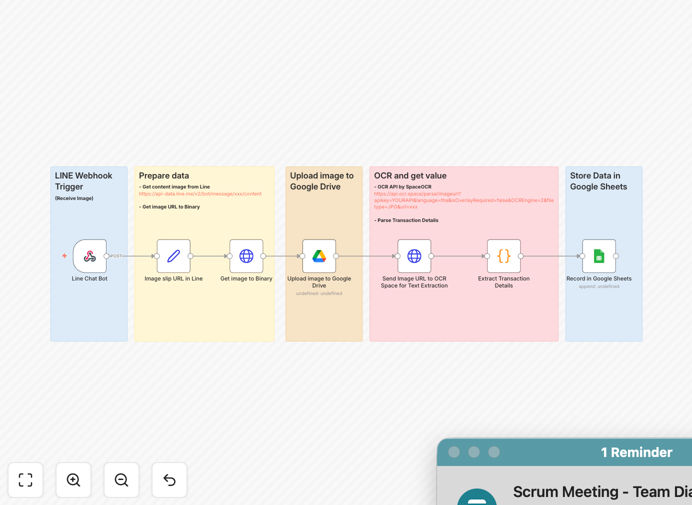Open the Scrum Meeting reminder entry
The width and height of the screenshot is (692, 505).
point(602,492)
